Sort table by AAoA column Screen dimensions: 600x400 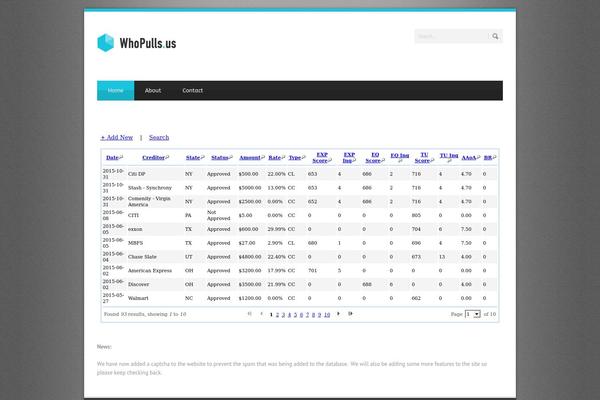469,158
